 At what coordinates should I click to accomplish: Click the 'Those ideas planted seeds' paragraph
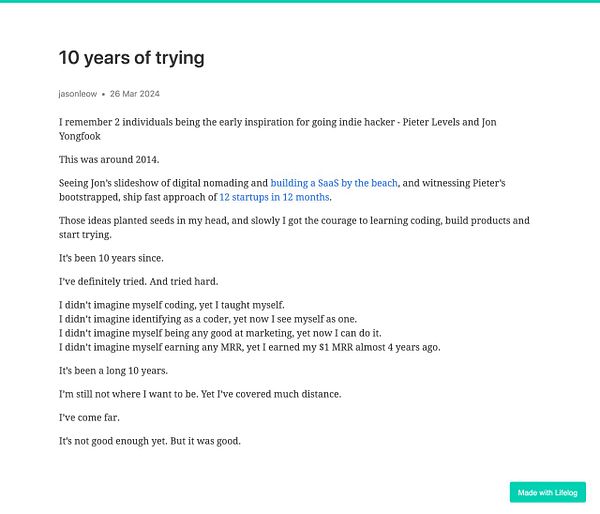coord(294,228)
